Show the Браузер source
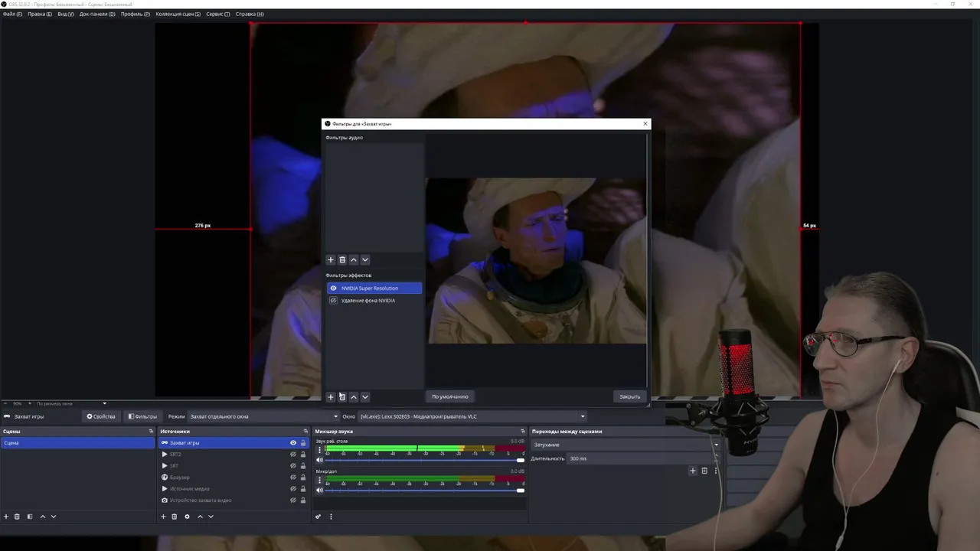The image size is (980, 551). [x=292, y=478]
